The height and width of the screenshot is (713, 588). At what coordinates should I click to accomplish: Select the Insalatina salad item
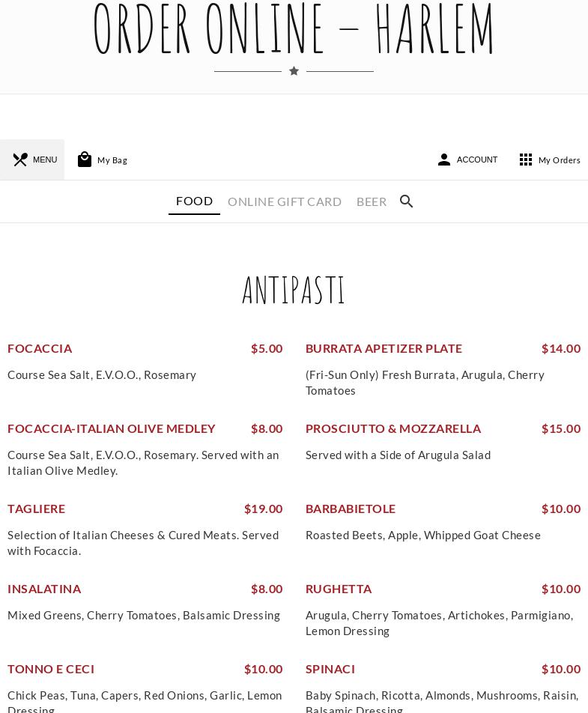44,589
